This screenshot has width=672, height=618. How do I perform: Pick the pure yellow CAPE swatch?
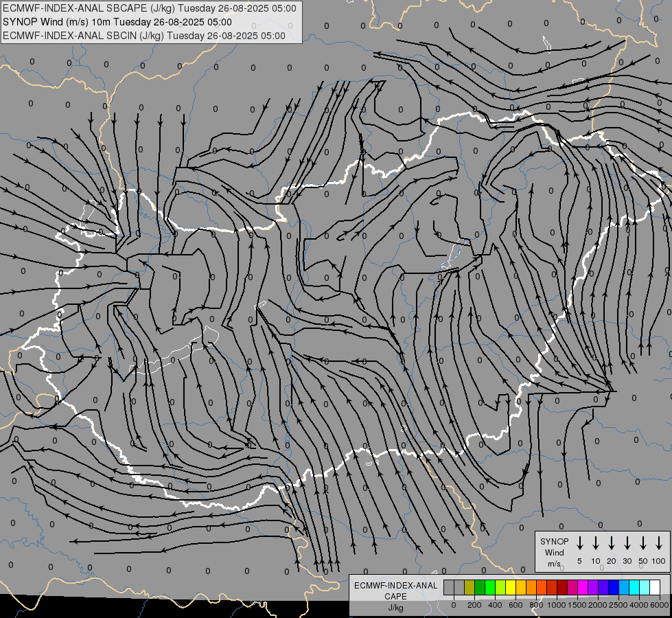click(511, 587)
